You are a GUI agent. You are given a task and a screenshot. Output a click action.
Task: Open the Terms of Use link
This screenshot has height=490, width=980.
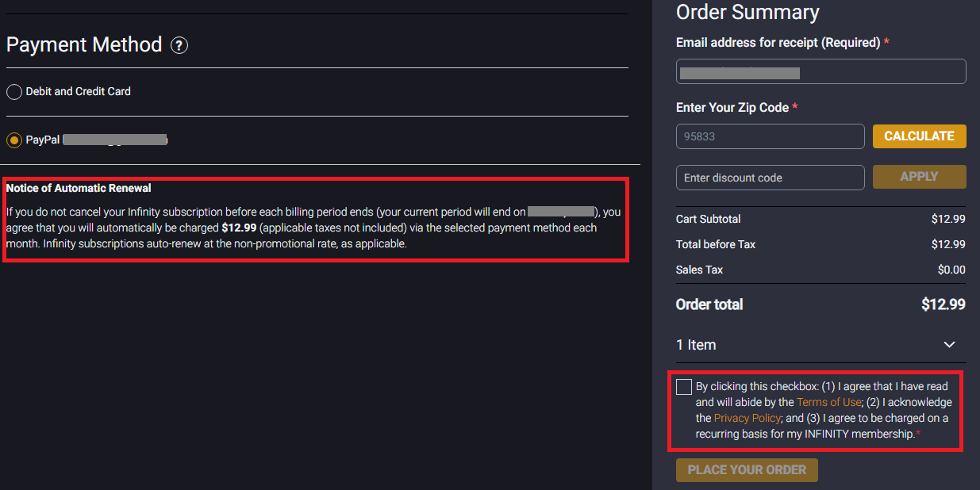(828, 402)
